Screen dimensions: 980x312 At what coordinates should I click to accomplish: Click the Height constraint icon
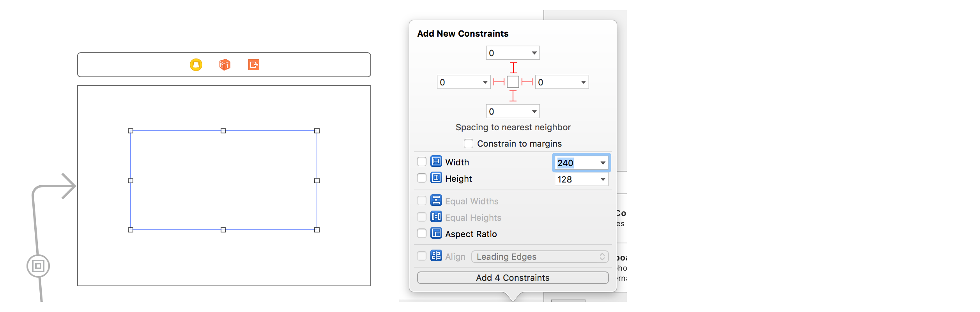point(436,178)
